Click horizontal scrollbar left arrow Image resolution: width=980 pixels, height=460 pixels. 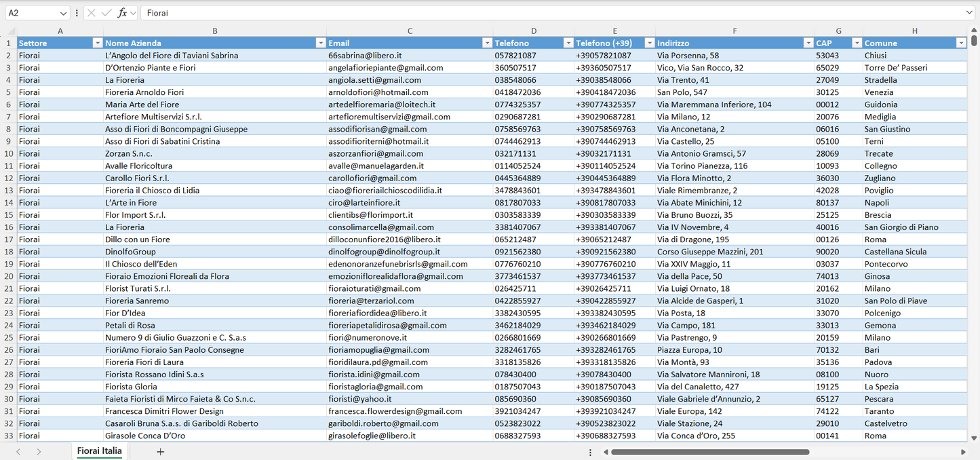point(604,452)
